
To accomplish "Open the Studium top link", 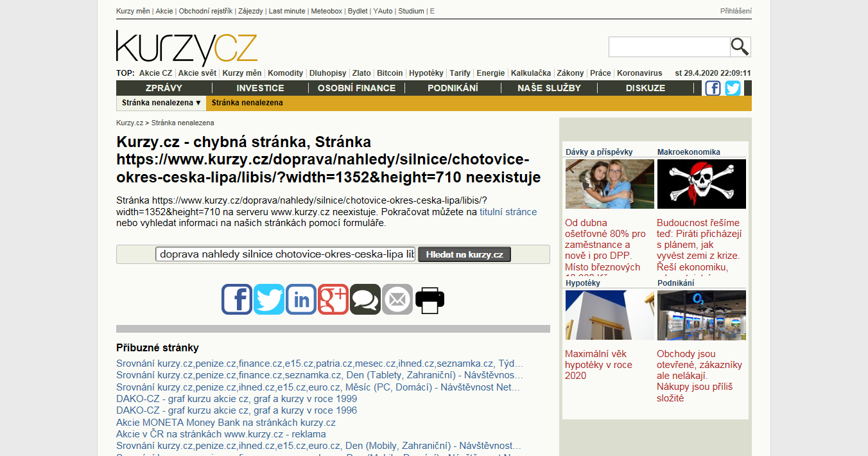I will tap(411, 11).
